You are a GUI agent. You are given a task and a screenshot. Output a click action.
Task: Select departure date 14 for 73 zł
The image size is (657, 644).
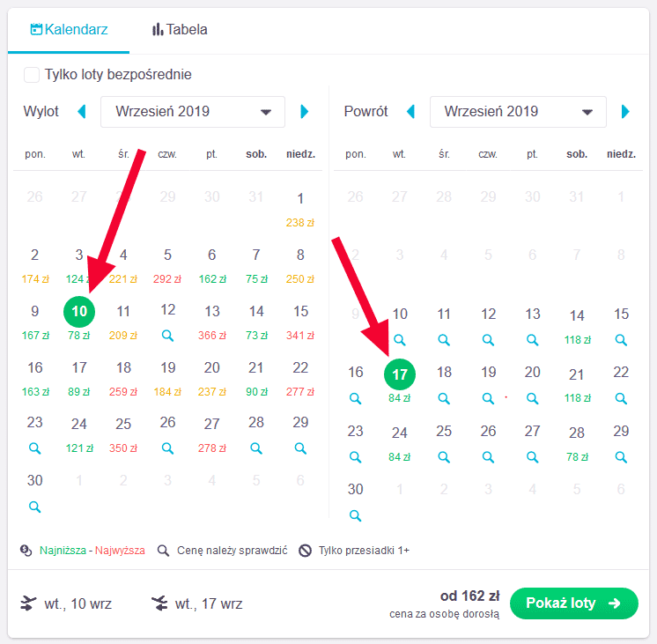[x=256, y=322]
